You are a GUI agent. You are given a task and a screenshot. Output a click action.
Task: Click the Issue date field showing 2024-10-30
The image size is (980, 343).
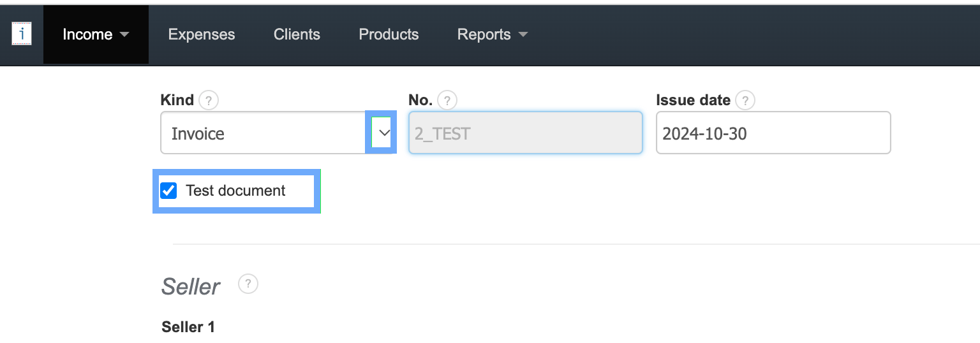[773, 133]
